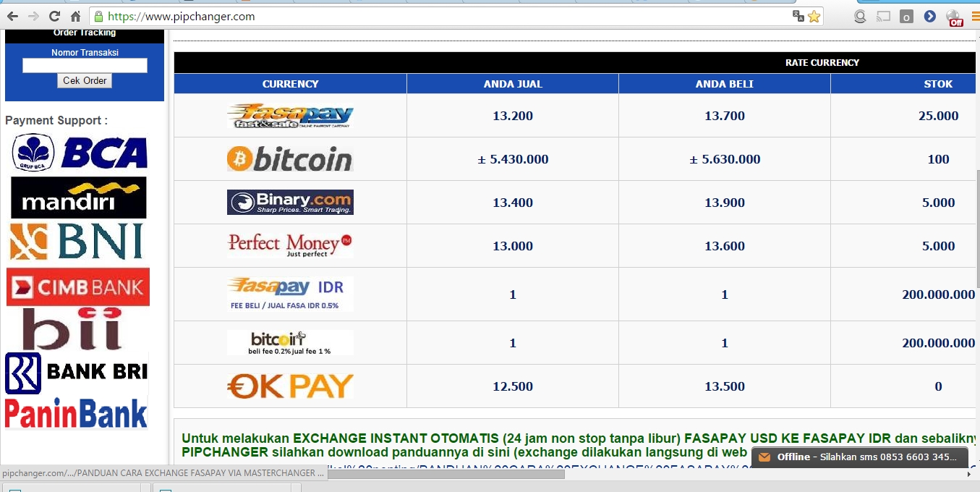Screen dimensions: 980x492
Task: Open the translate page icon
Action: point(798,16)
